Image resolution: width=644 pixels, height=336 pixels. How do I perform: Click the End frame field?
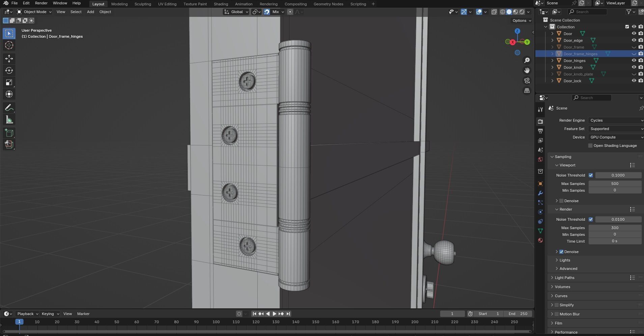[x=518, y=314]
